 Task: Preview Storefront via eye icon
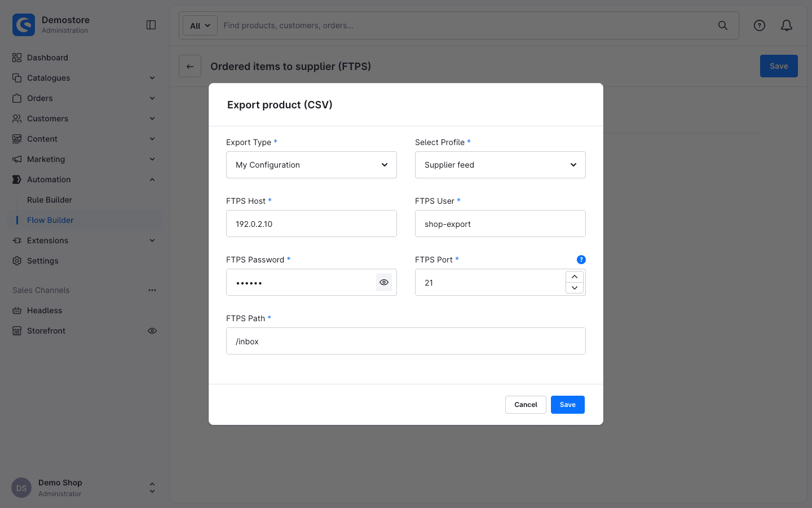(x=152, y=331)
